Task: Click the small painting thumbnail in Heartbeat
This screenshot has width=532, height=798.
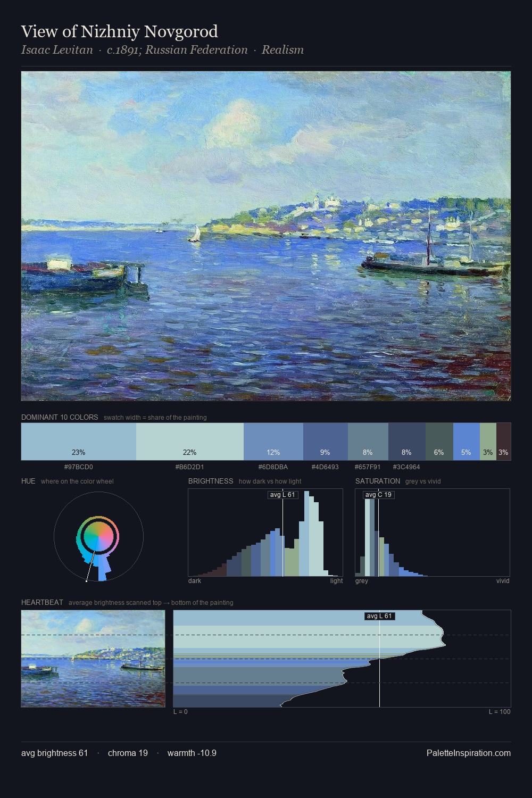Action: 93,659
